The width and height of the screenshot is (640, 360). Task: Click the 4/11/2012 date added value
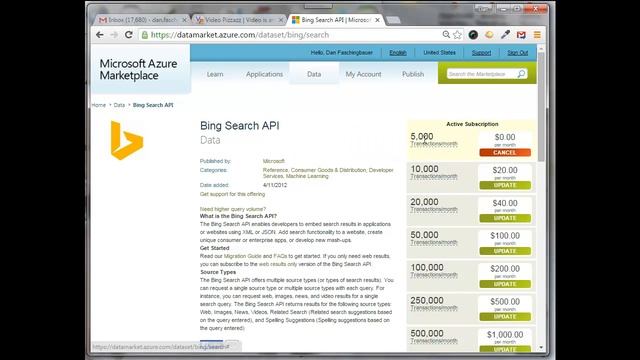click(275, 185)
